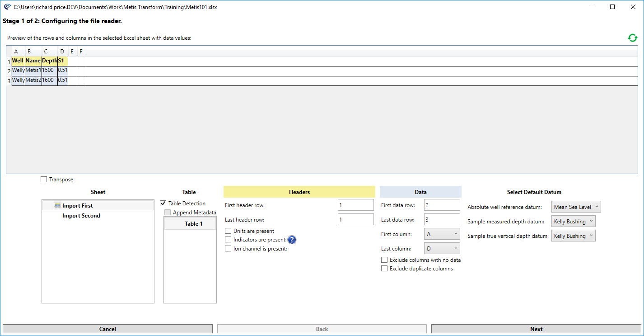The width and height of the screenshot is (644, 336).
Task: Select the Import First sheet
Action: tap(98, 206)
